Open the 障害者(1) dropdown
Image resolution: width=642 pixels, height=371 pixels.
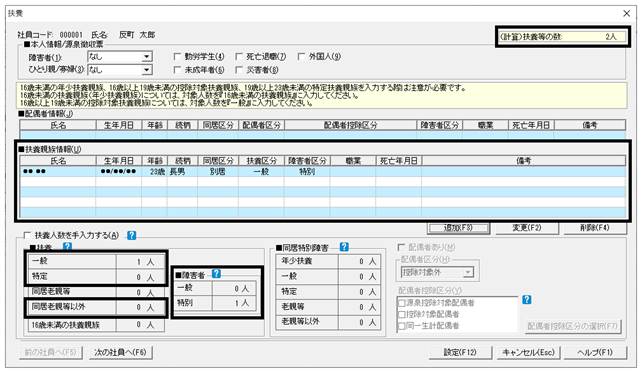(147, 57)
